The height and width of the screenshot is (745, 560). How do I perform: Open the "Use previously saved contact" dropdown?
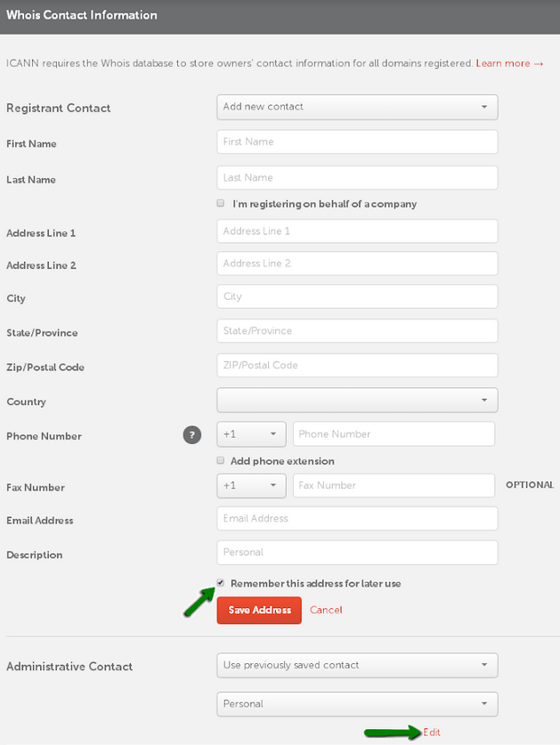click(x=356, y=665)
